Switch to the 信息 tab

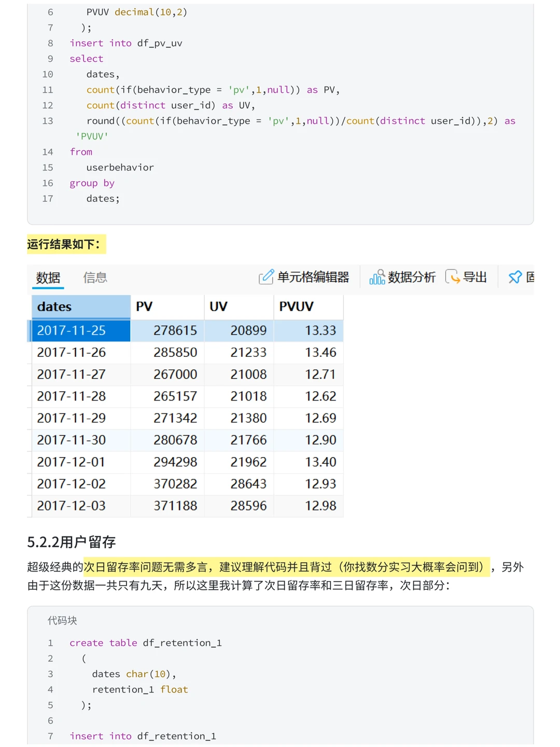click(95, 278)
